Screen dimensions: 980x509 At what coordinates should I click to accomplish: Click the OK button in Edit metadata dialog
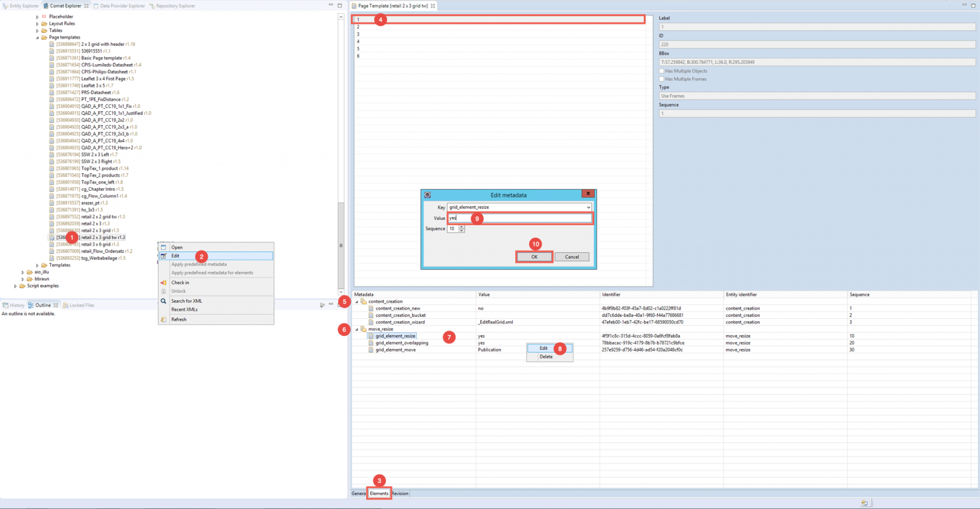click(534, 257)
